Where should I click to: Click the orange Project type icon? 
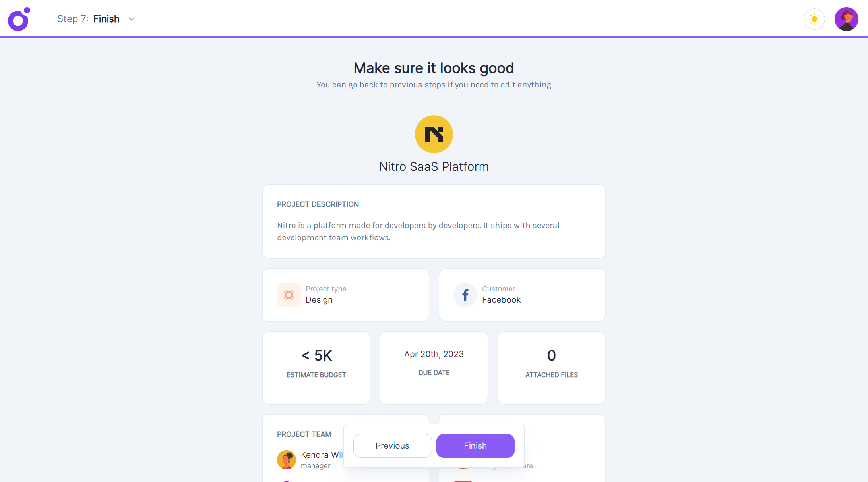pyautogui.click(x=289, y=295)
